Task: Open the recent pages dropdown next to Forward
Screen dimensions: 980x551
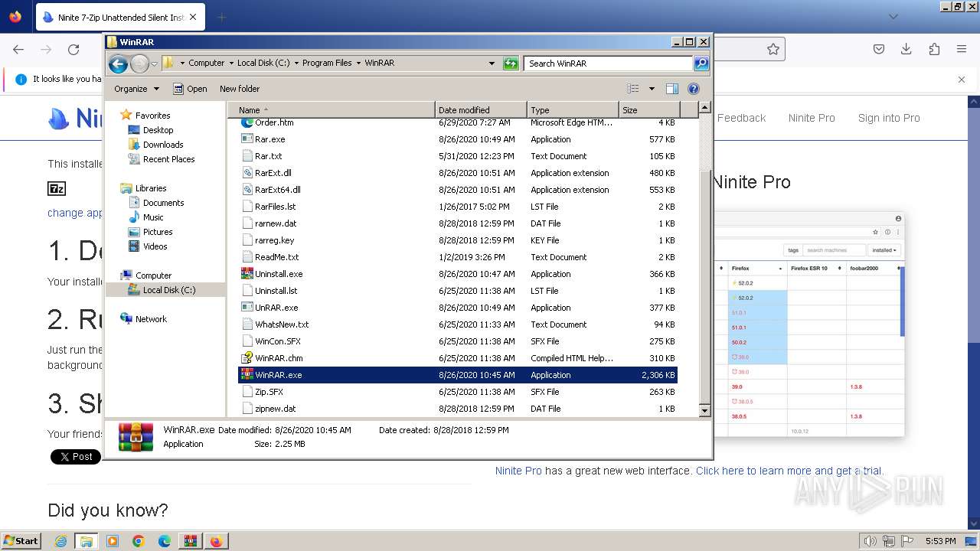Action: pos(154,64)
